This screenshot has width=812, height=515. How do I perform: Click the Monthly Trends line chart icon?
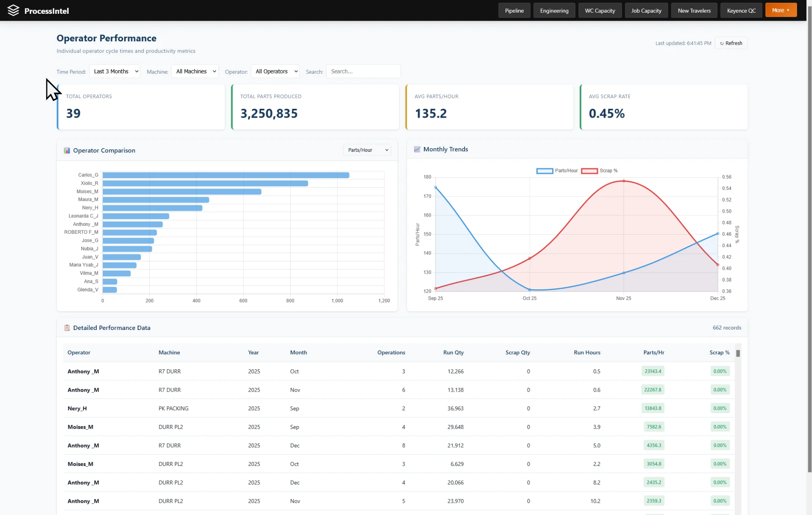(x=417, y=149)
